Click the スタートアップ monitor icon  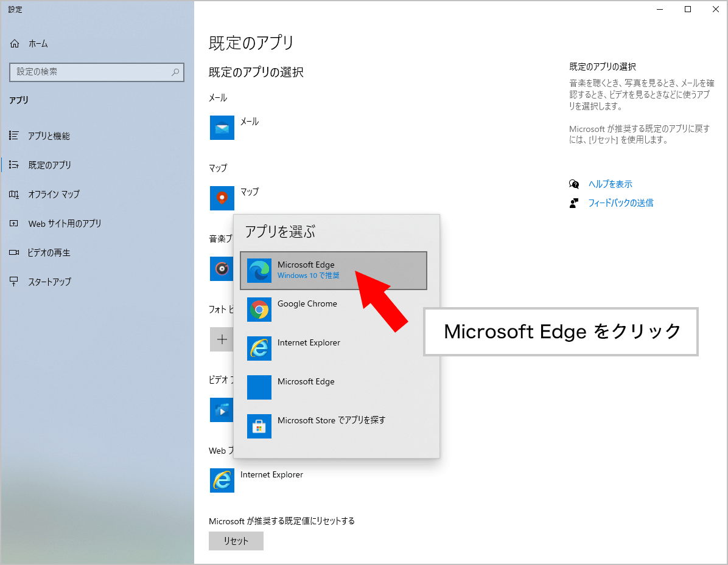coord(14,282)
